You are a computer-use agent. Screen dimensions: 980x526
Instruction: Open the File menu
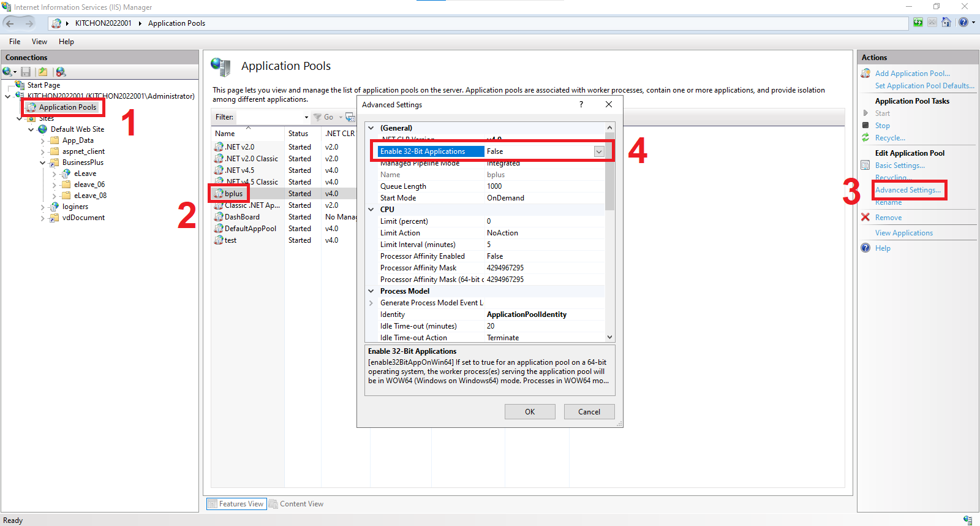15,42
